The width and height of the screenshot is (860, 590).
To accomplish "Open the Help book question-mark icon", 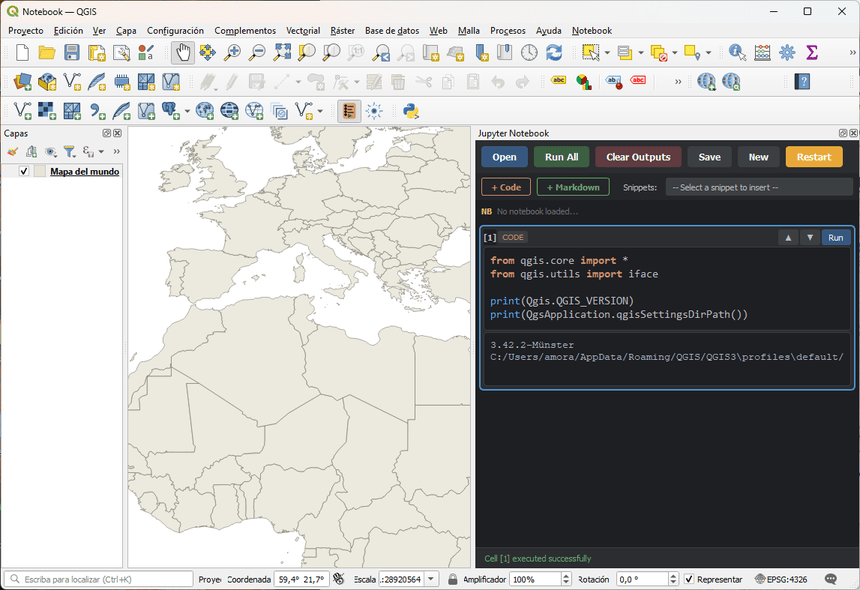I will coord(802,82).
